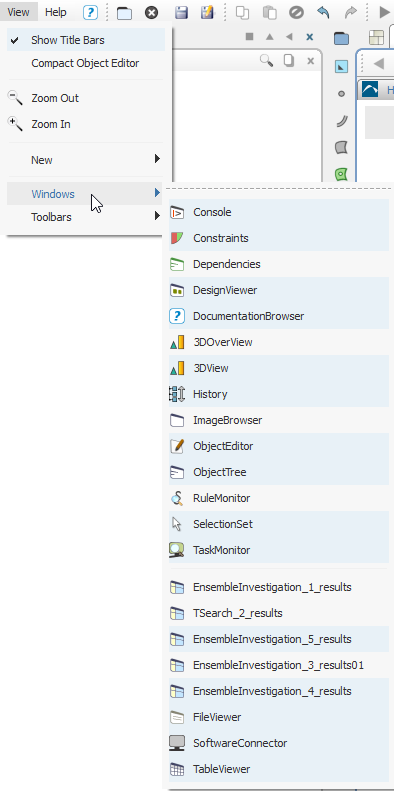
Task: Expand the Windows submenu
Action: [x=86, y=194]
